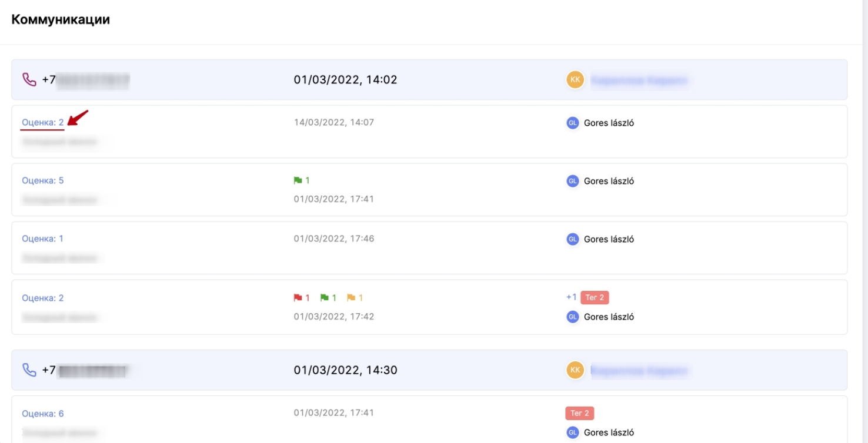Click the green flag on Оценка: 5 row
868x443 pixels.
298,181
